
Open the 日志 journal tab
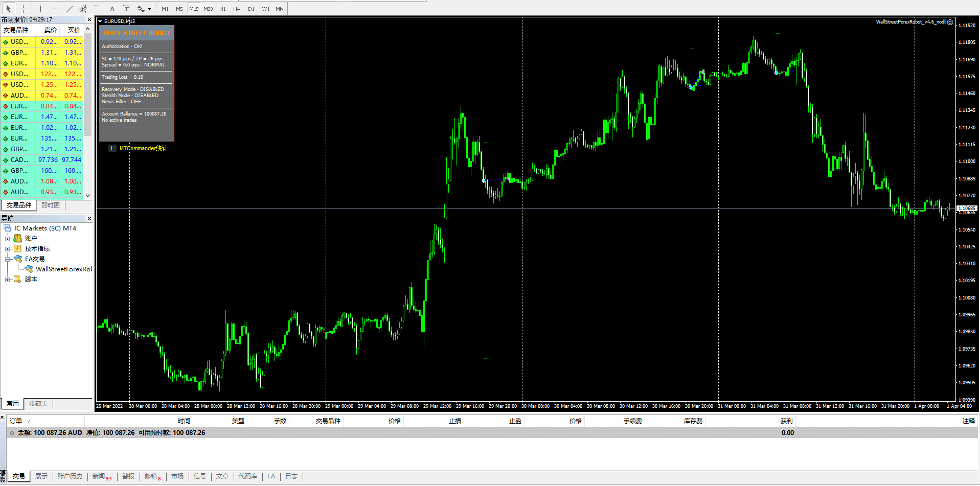291,476
